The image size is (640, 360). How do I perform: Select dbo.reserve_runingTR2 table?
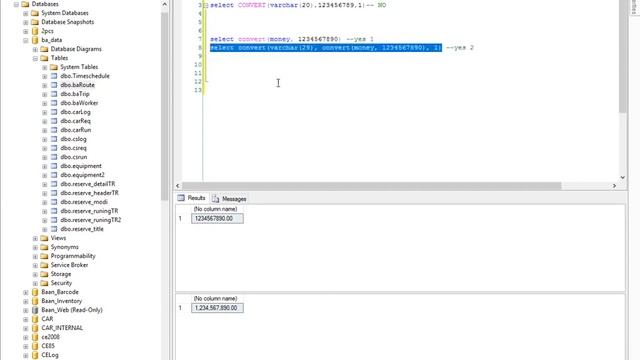(91, 220)
